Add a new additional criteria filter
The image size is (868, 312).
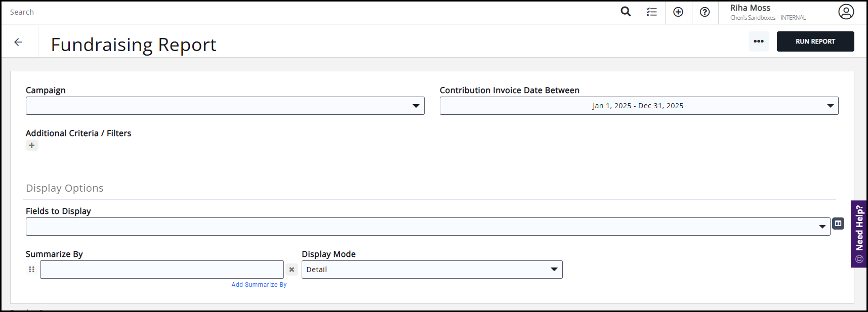point(32,146)
